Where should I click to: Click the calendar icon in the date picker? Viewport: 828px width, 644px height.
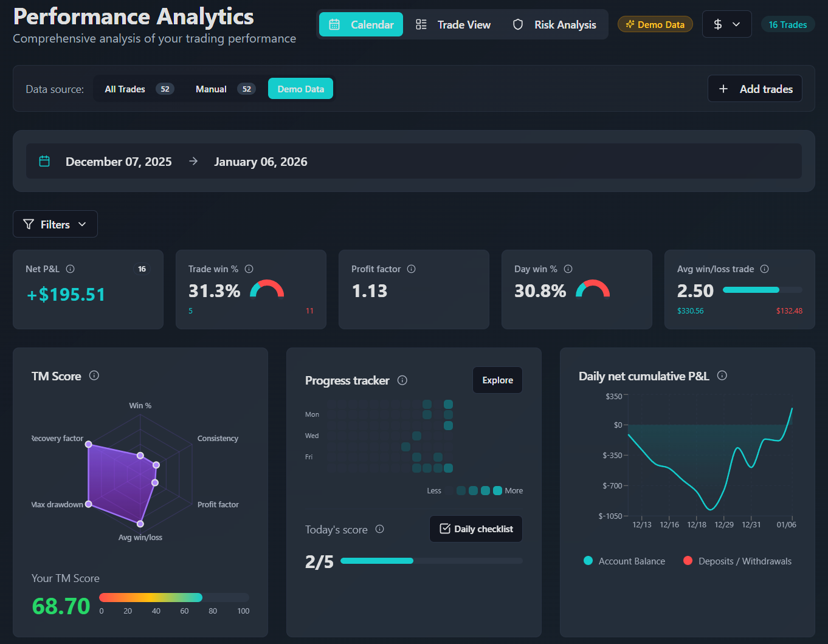point(44,162)
